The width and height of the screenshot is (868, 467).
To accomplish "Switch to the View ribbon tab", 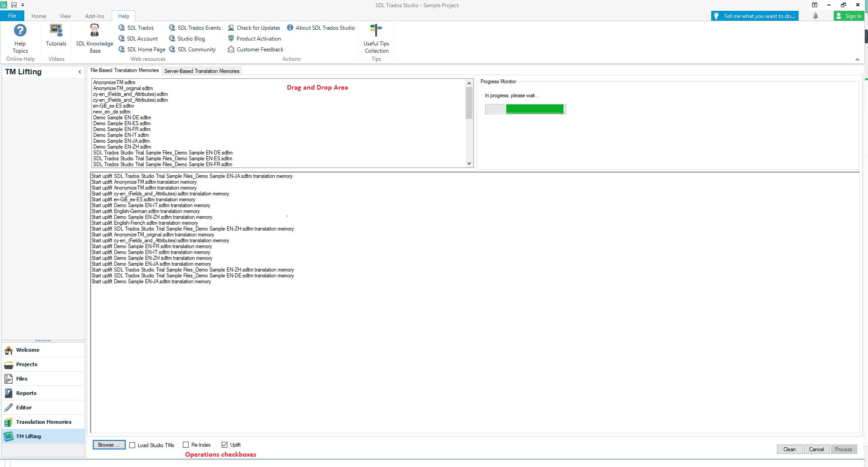I will click(65, 16).
